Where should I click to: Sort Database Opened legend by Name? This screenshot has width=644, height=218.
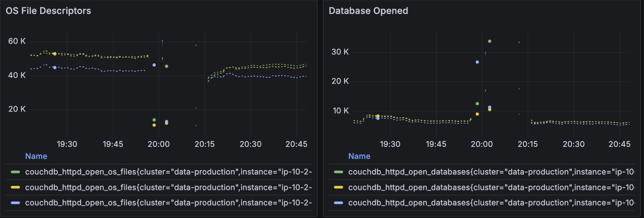[359, 156]
